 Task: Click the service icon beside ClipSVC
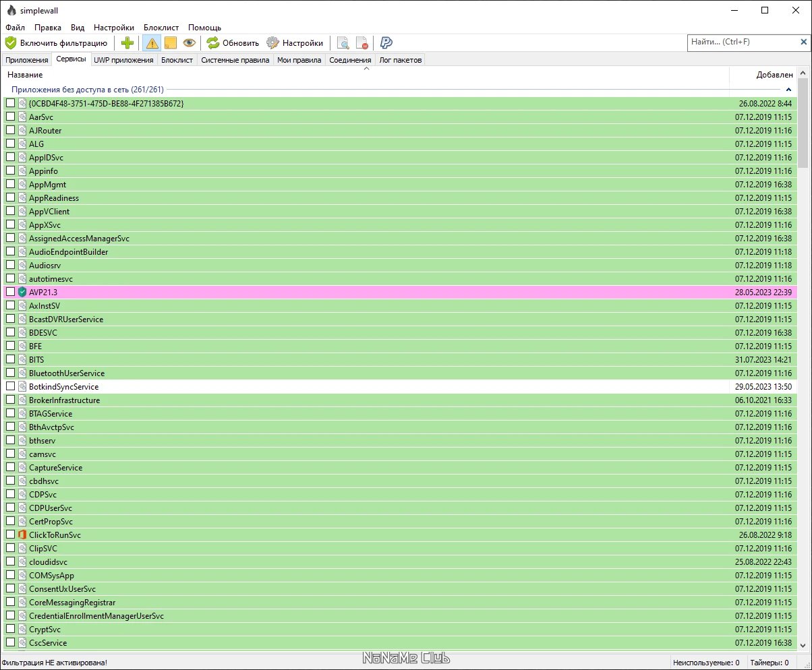[x=23, y=548]
